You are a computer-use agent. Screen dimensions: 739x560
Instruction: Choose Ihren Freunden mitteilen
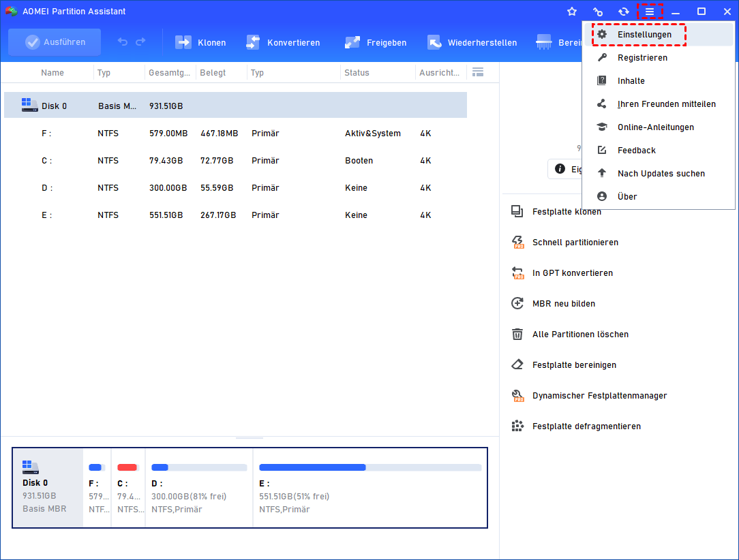[x=659, y=104]
